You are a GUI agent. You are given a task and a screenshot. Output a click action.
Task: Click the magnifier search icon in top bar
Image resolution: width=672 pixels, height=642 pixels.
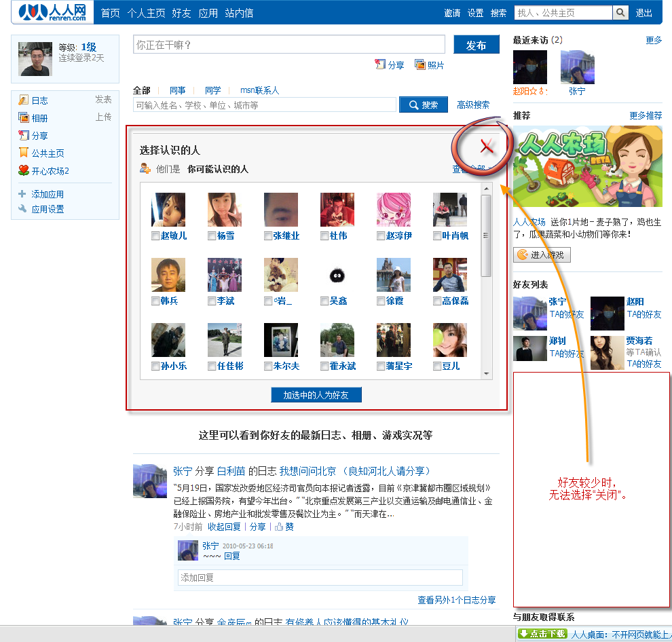tap(620, 13)
